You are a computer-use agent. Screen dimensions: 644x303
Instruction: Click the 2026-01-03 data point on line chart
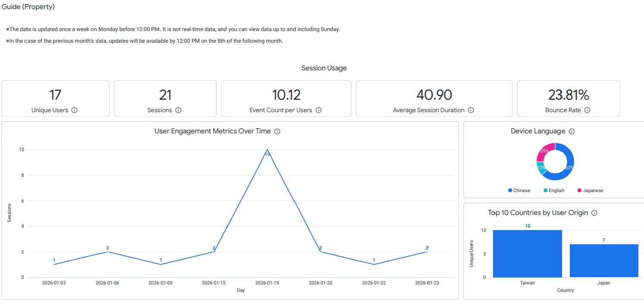tap(54, 265)
